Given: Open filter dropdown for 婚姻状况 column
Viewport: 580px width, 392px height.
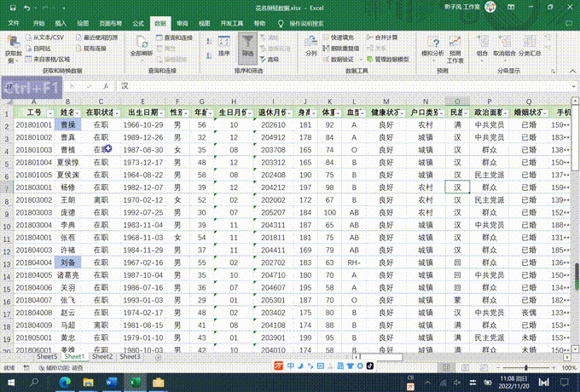Looking at the screenshot, I should [x=545, y=113].
